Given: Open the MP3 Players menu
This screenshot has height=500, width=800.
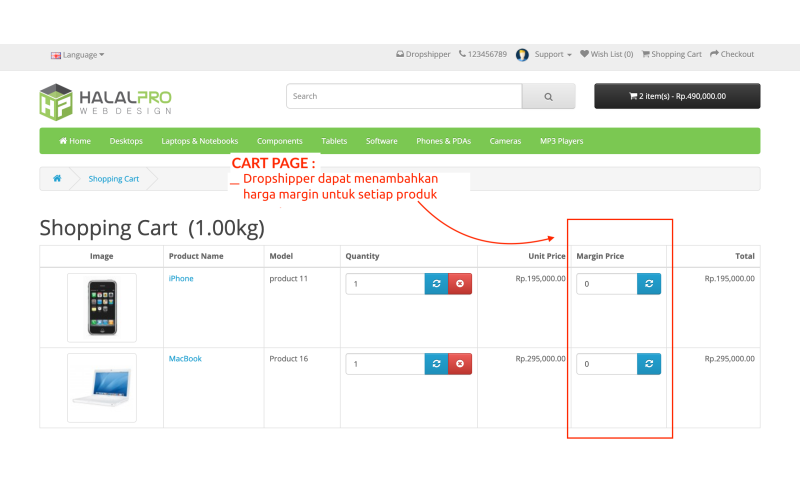Looking at the screenshot, I should 561,141.
